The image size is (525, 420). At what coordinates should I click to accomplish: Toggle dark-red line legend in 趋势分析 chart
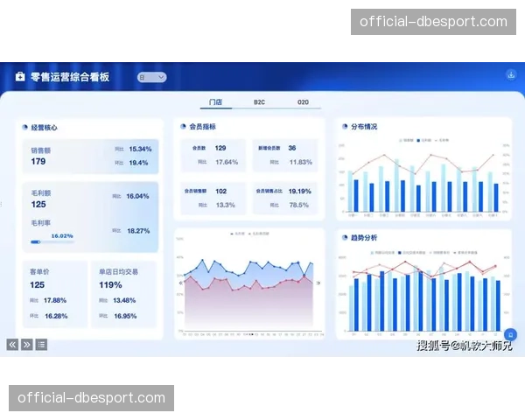(x=465, y=253)
